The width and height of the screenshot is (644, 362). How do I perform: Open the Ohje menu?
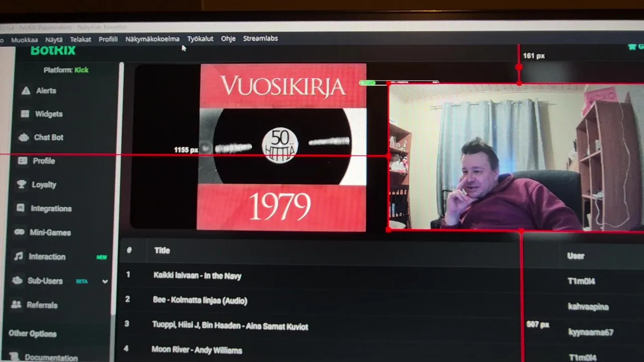(228, 38)
